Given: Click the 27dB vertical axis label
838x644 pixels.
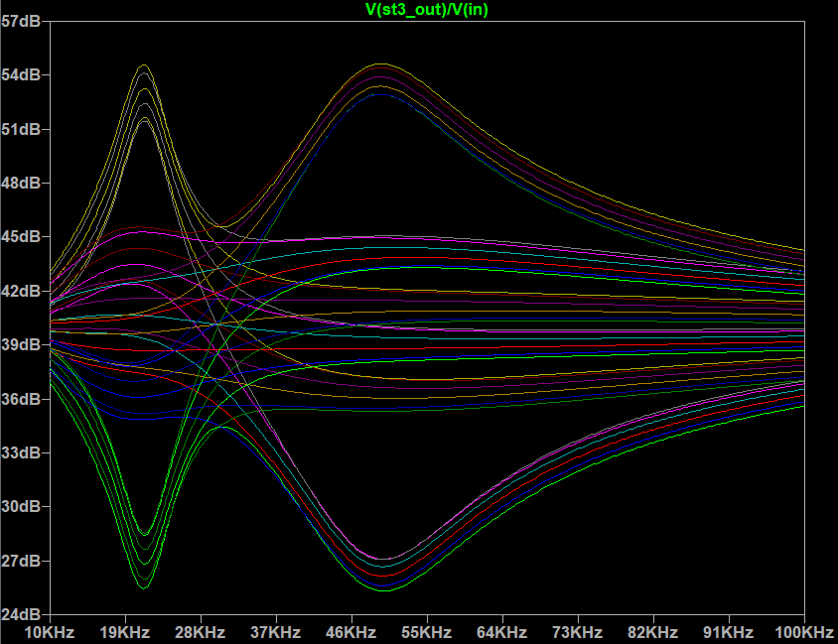Looking at the screenshot, I should [22, 561].
